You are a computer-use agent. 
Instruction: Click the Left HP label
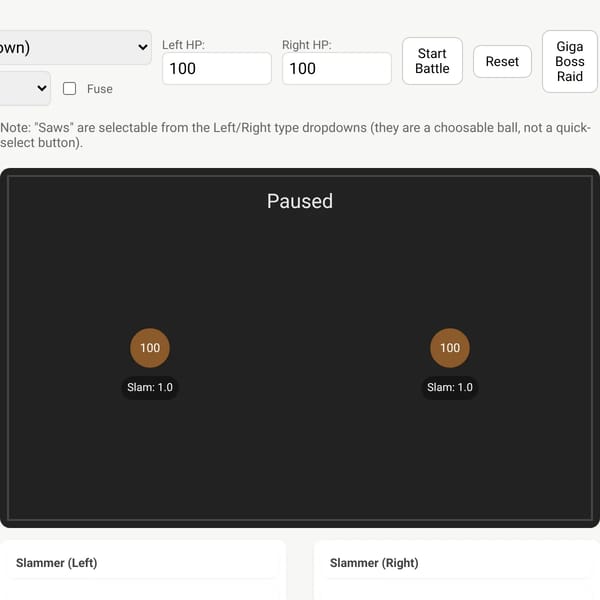pyautogui.click(x=183, y=45)
